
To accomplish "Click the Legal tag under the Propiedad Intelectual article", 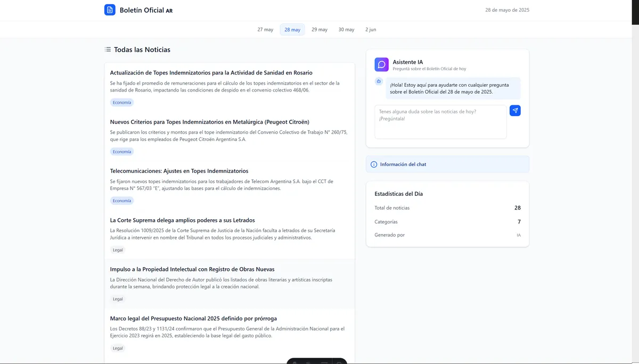I will (118, 299).
